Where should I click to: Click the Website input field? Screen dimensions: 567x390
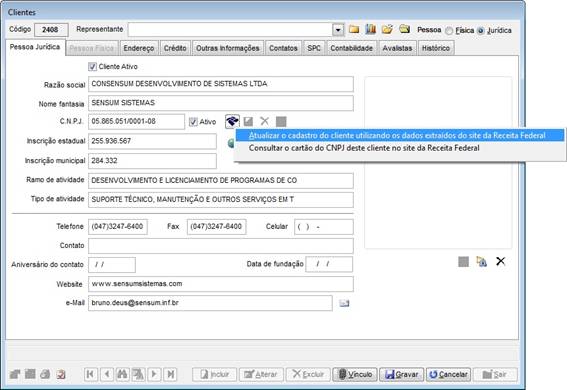point(221,284)
